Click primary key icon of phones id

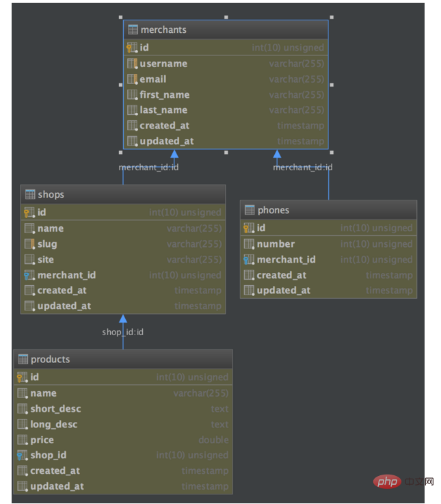coord(249,228)
